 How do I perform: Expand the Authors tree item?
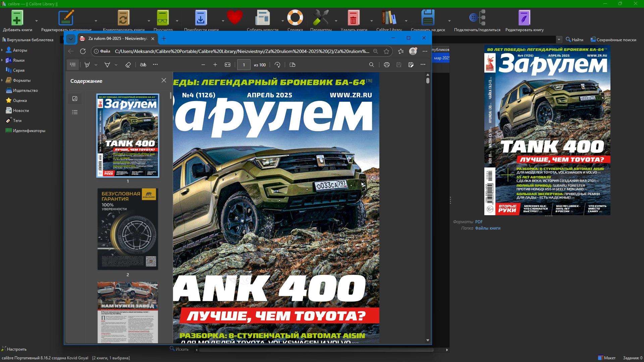pos(2,50)
